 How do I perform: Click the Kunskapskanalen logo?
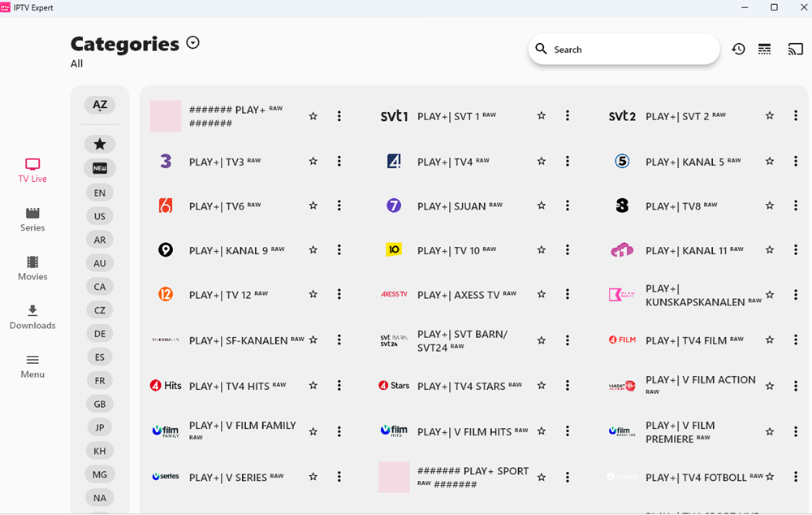pyautogui.click(x=621, y=295)
